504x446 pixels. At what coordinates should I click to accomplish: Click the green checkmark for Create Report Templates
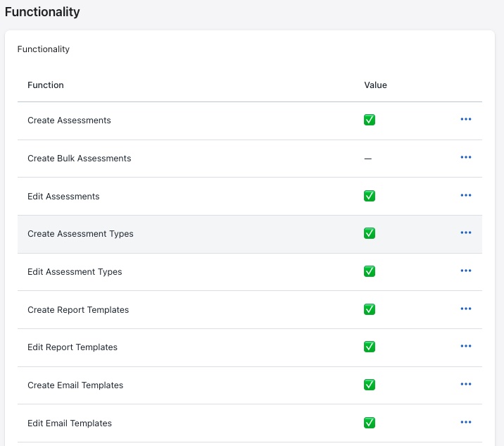370,309
